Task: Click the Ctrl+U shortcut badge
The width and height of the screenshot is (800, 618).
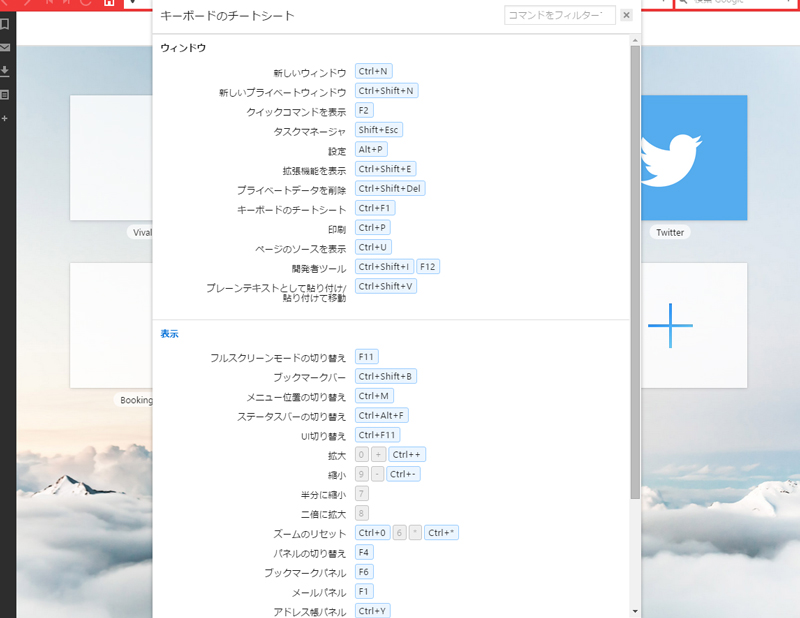Action: click(373, 248)
